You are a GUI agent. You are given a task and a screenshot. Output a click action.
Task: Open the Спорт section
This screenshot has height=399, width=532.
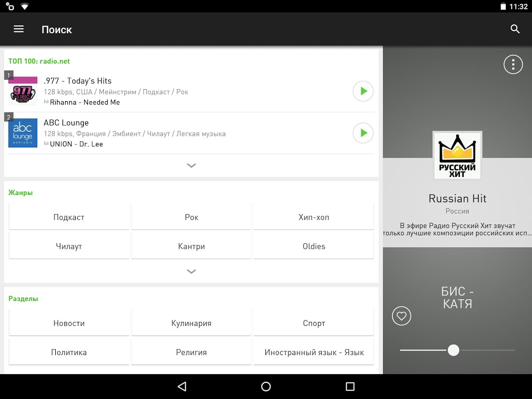313,323
